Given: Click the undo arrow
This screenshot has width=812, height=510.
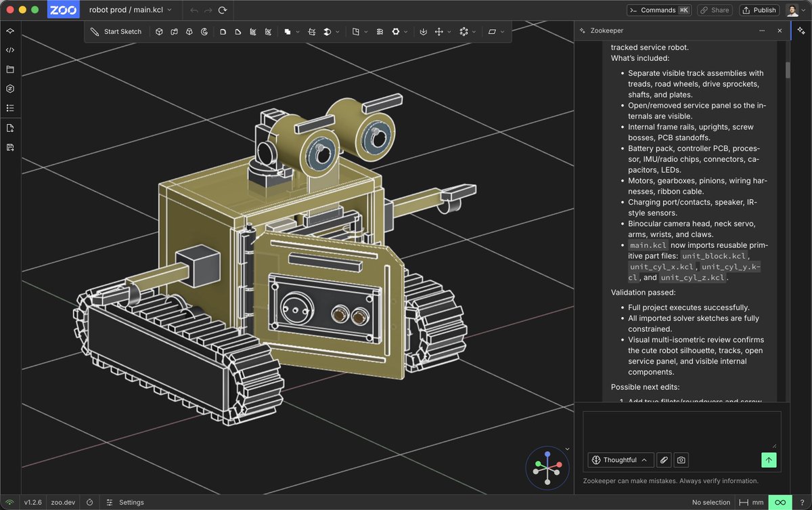Looking at the screenshot, I should [193, 10].
